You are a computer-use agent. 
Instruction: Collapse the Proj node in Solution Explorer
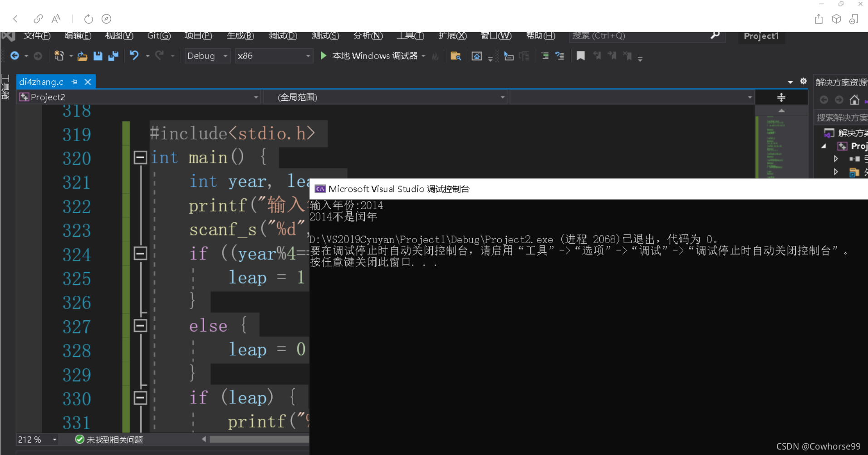tap(824, 146)
